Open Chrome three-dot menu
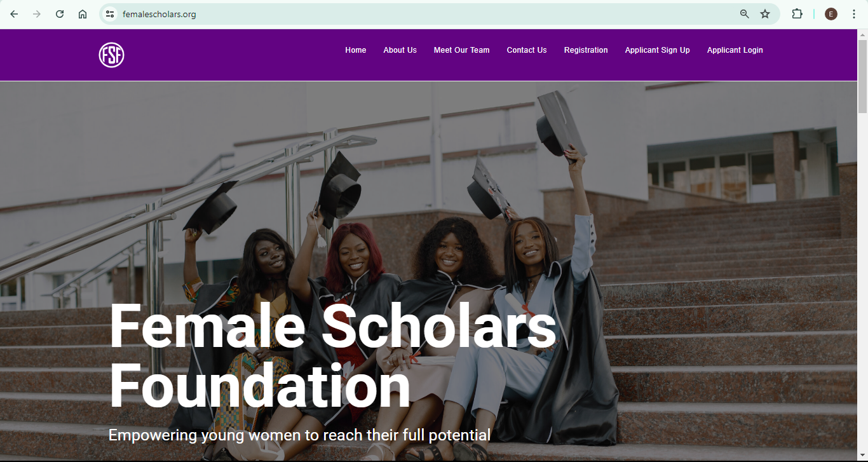Viewport: 868px width, 462px height. pos(854,14)
